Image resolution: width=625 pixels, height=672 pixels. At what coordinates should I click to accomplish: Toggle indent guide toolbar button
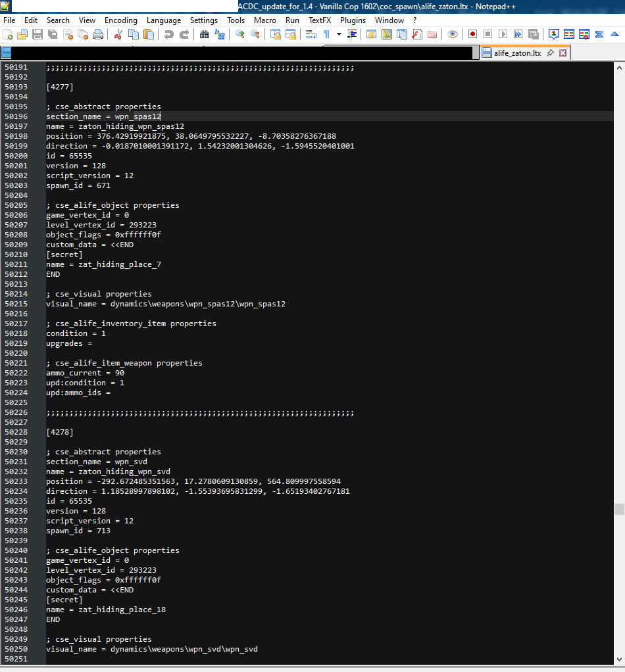click(x=352, y=34)
